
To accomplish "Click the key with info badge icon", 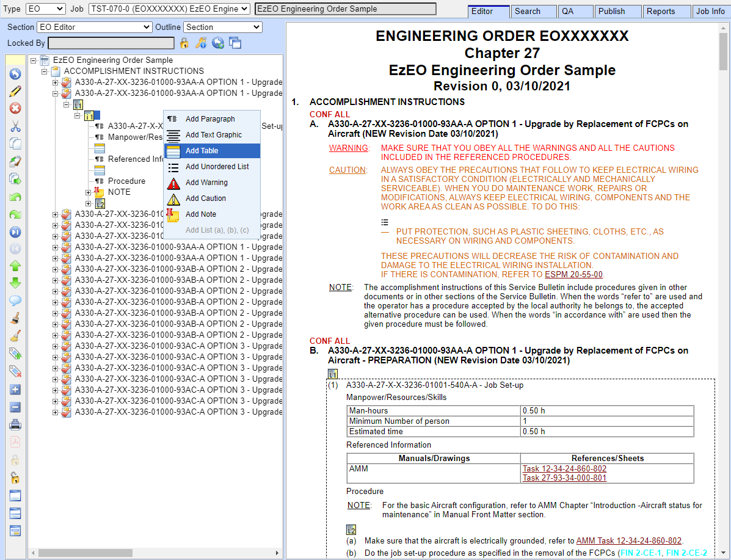I will 201,43.
